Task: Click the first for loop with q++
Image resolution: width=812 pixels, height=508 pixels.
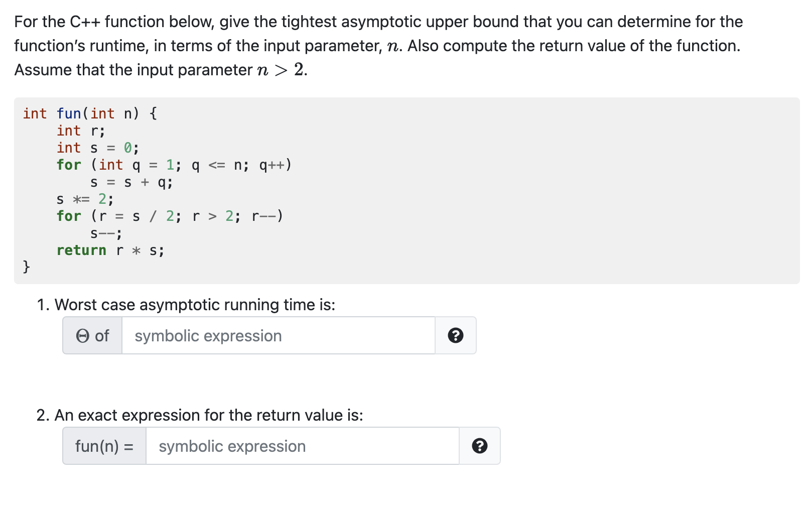Action: point(174,165)
